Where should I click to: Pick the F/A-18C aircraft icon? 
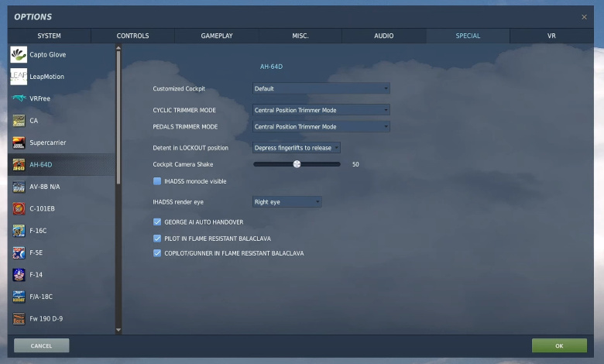(19, 296)
